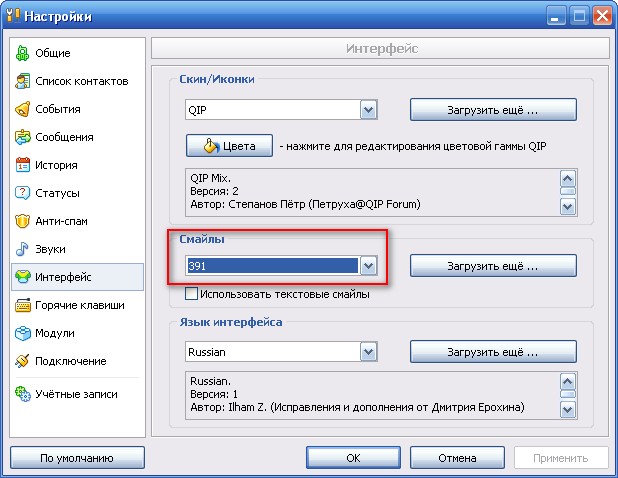Viewport: 618px width, 478px height.
Task: Open Горячие клавиши section
Action: coord(80,305)
